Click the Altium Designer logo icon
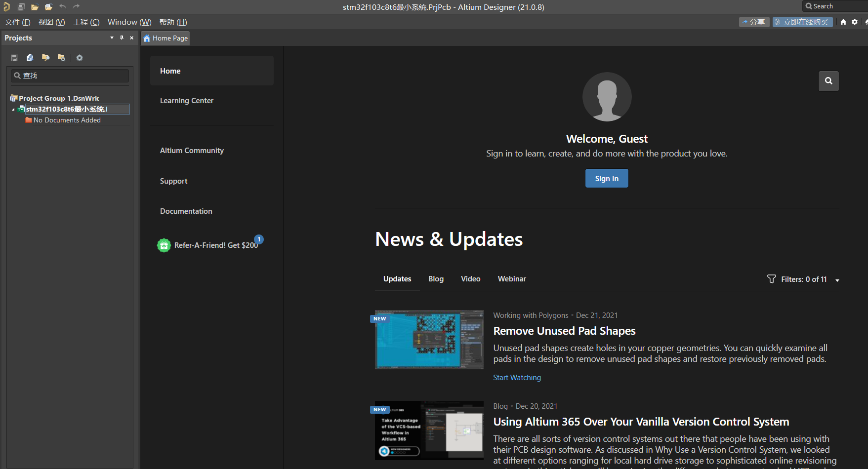 (x=6, y=7)
